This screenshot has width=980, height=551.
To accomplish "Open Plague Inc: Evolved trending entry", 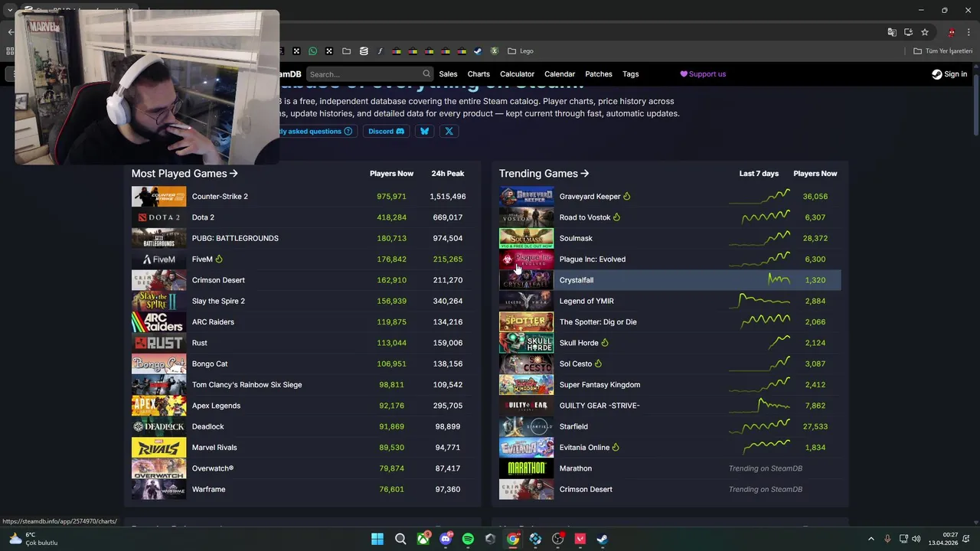I will [592, 259].
